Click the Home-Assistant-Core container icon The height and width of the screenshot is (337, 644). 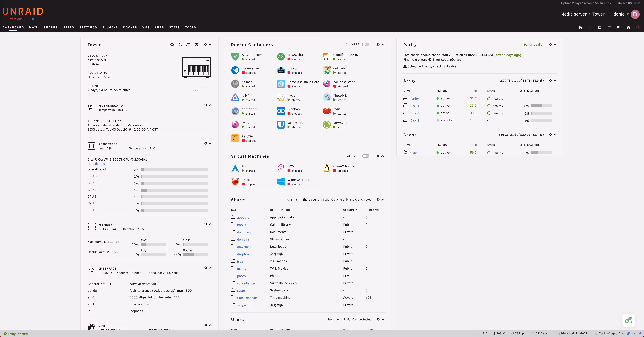(x=281, y=84)
